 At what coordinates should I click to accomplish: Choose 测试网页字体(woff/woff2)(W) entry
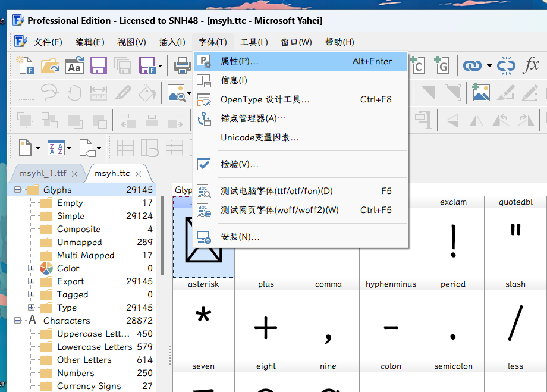click(300, 210)
